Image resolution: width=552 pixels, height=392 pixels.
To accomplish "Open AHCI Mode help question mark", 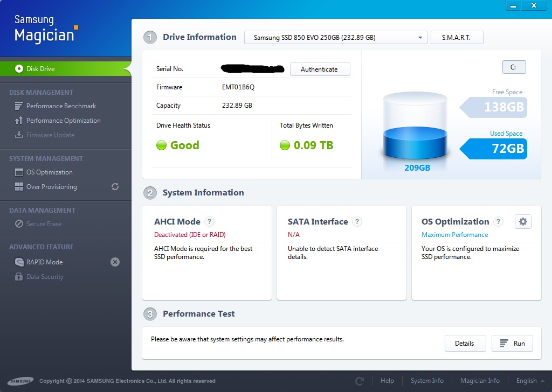I will pos(209,221).
